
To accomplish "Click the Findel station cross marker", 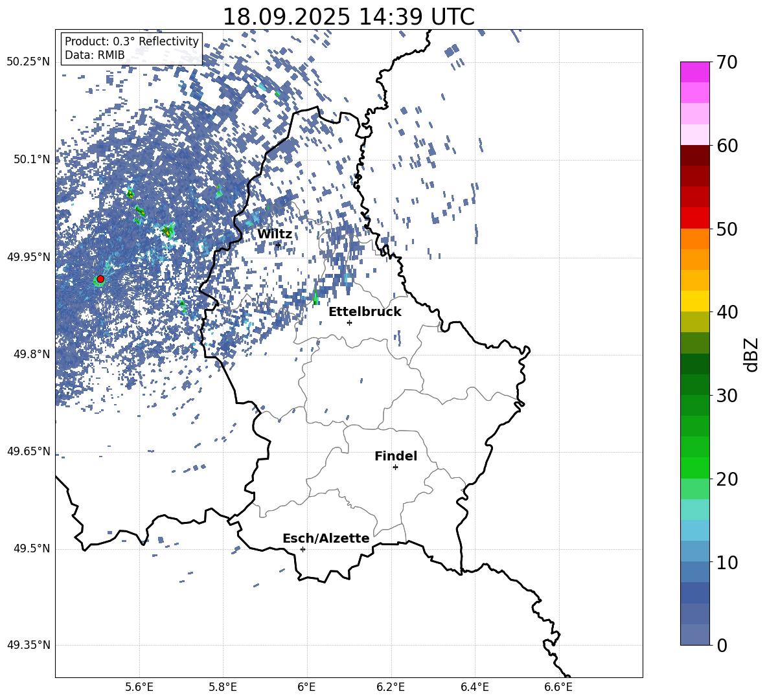I will click(395, 468).
